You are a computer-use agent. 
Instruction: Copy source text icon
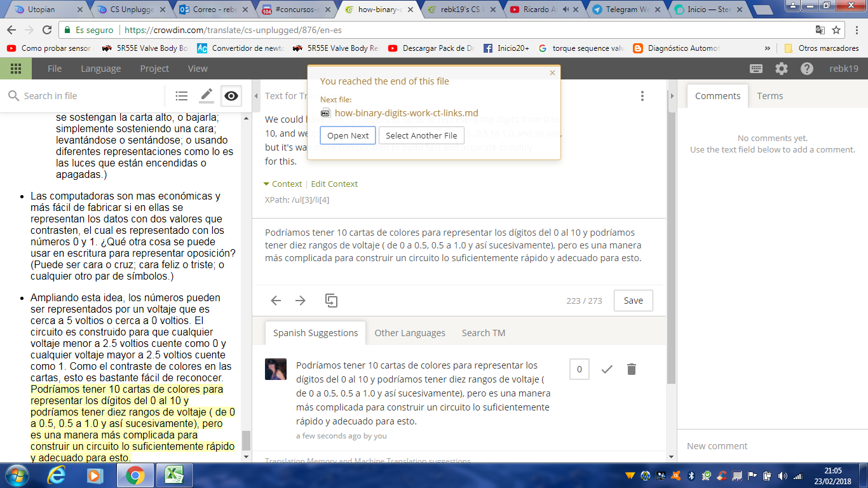(331, 301)
